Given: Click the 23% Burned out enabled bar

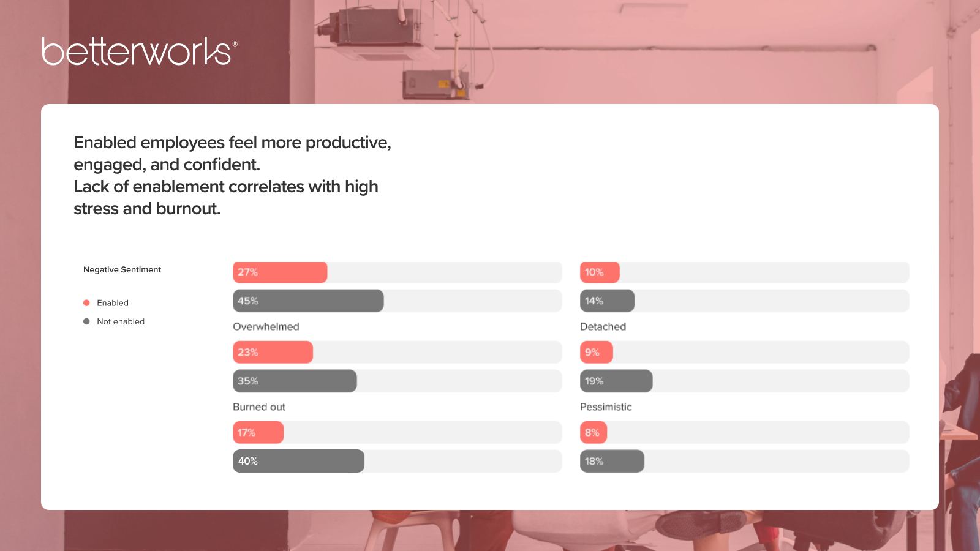Looking at the screenshot, I should (273, 352).
